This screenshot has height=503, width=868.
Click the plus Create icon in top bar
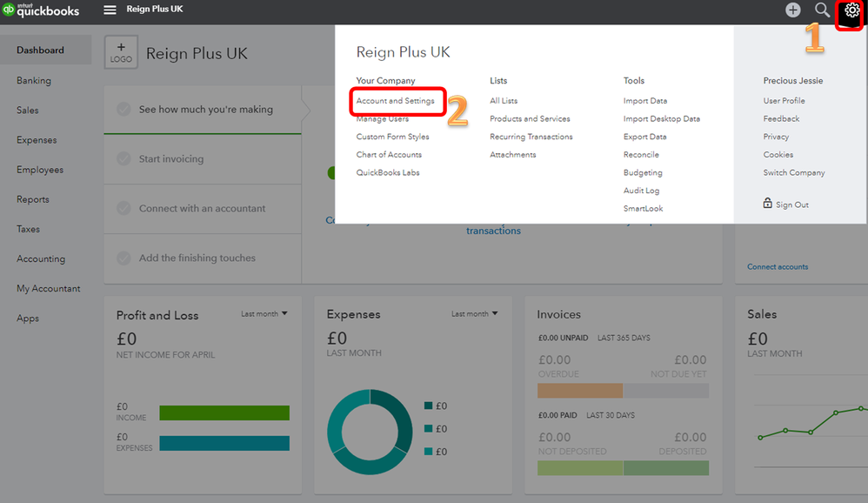[x=792, y=10]
